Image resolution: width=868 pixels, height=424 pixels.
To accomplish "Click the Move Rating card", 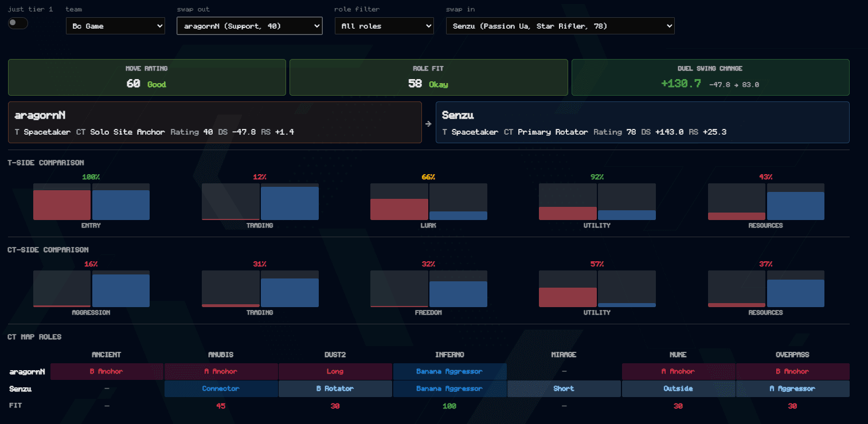I will [x=147, y=77].
